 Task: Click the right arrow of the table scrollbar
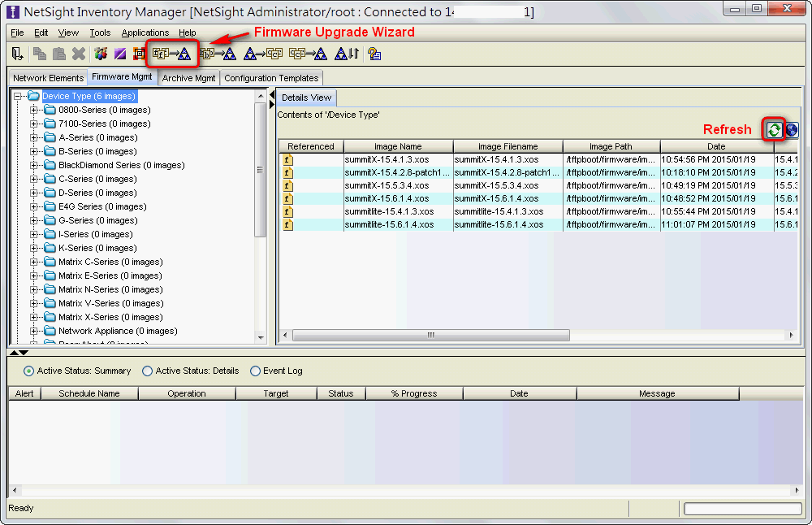click(791, 336)
